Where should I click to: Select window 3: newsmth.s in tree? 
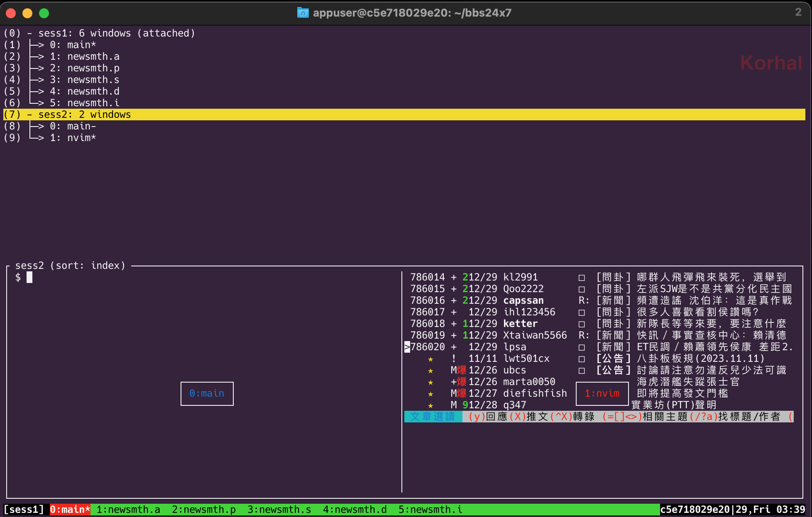(x=61, y=80)
